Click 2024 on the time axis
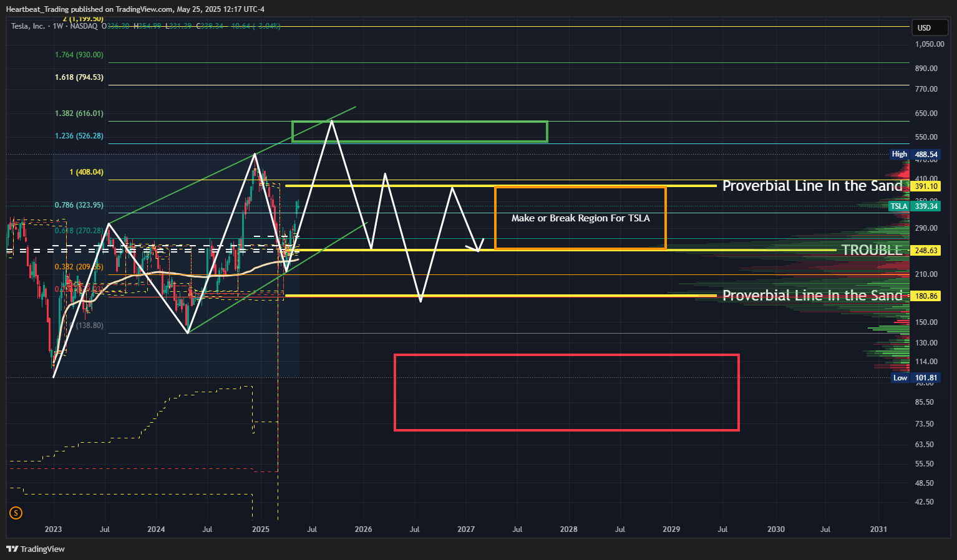The width and height of the screenshot is (957, 560). [156, 529]
